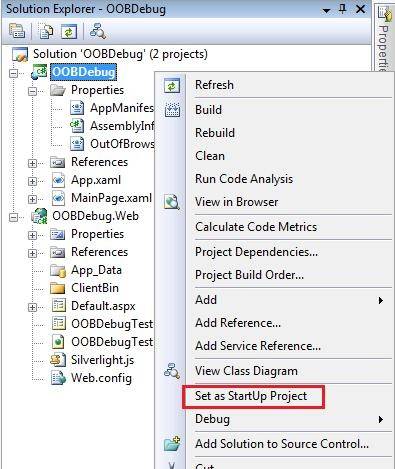Open the Solution Explorer window position dropdown

tap(327, 11)
